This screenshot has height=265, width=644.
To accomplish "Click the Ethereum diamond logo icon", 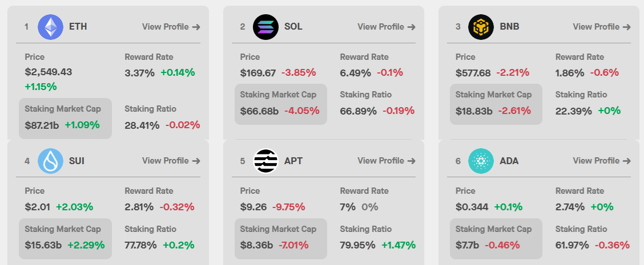I will point(50,27).
